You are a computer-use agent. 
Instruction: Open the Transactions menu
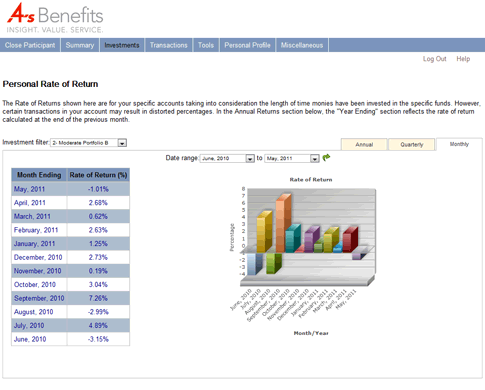click(x=168, y=45)
